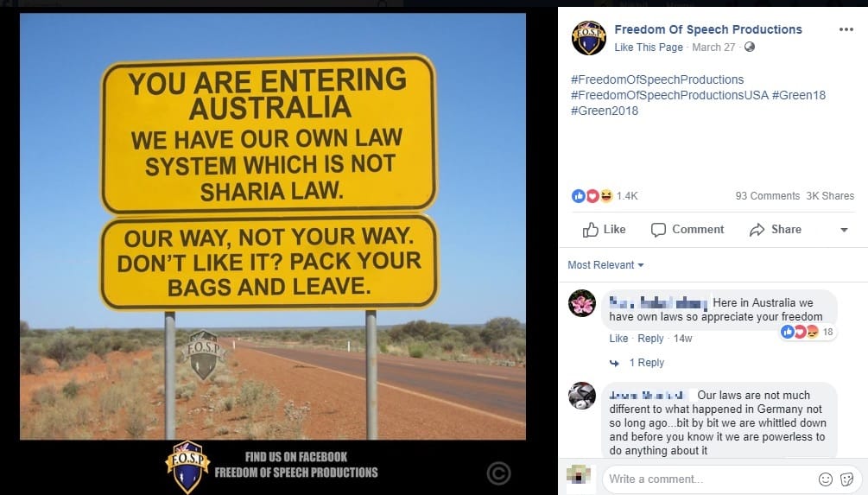The image size is (868, 495).
Task: Click the Share arrow icon
Action: (x=757, y=230)
